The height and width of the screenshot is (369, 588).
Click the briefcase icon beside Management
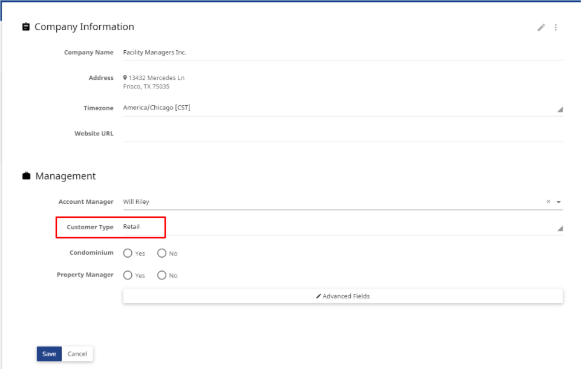[26, 176]
